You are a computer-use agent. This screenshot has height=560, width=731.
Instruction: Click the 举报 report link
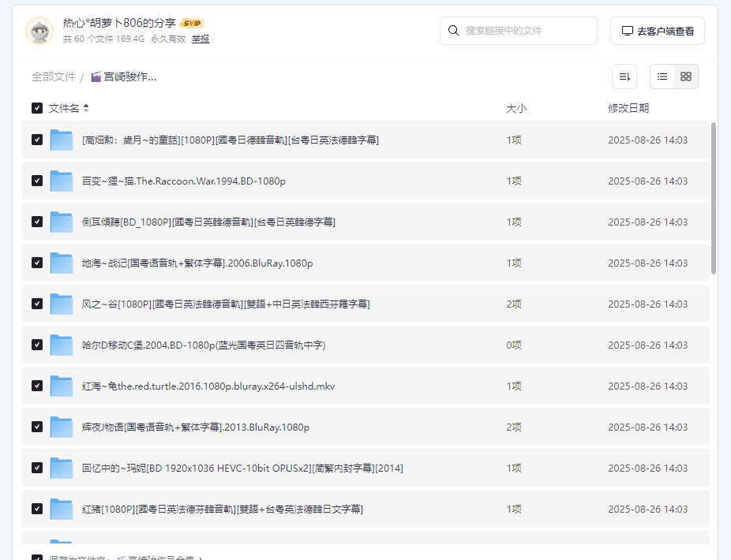tap(201, 39)
